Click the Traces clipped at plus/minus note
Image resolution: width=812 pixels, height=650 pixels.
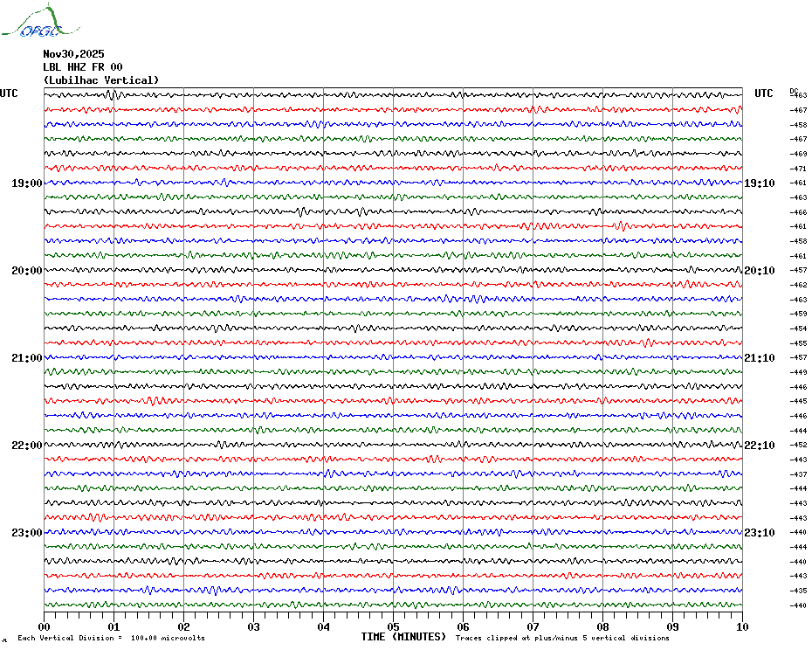562,638
